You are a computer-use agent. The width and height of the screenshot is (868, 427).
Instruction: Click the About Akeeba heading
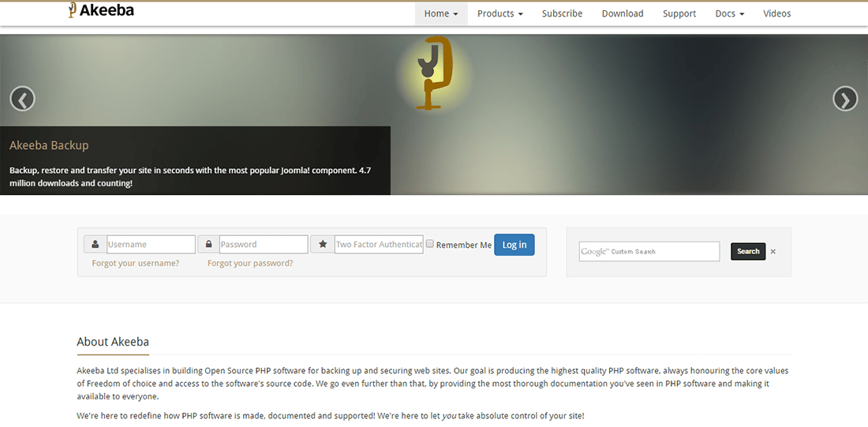(x=113, y=342)
